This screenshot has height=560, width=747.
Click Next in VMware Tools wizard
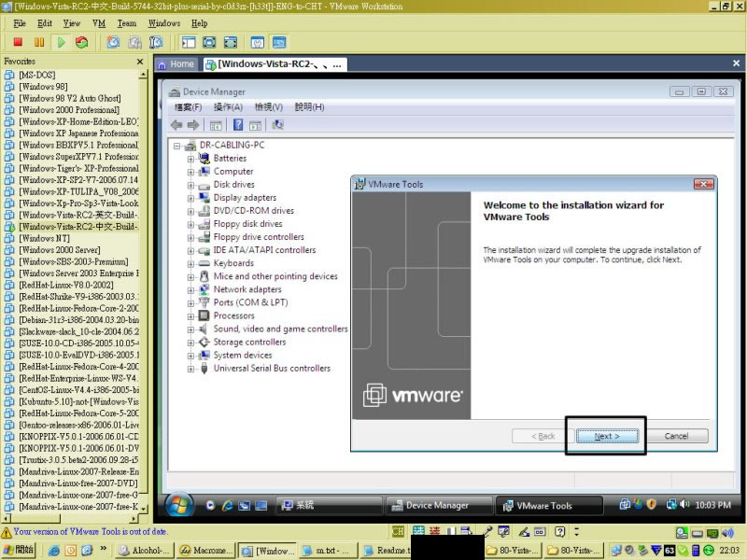click(x=607, y=436)
